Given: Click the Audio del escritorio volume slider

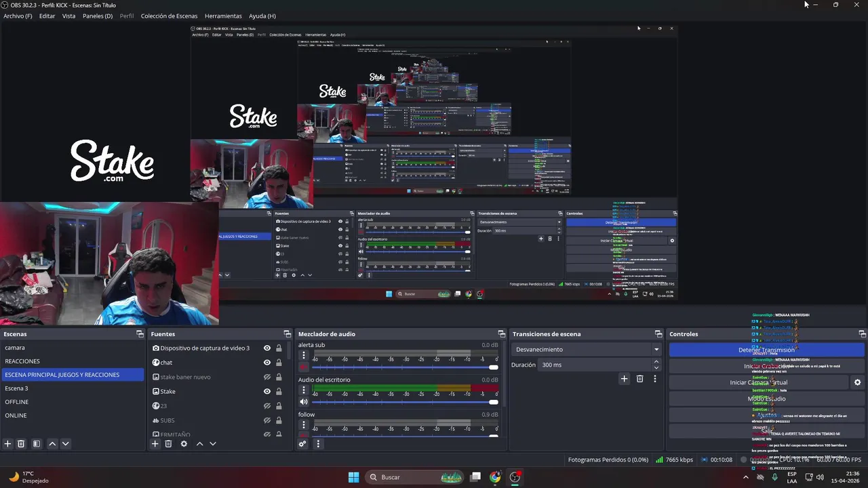Looking at the screenshot, I should pos(405,402).
